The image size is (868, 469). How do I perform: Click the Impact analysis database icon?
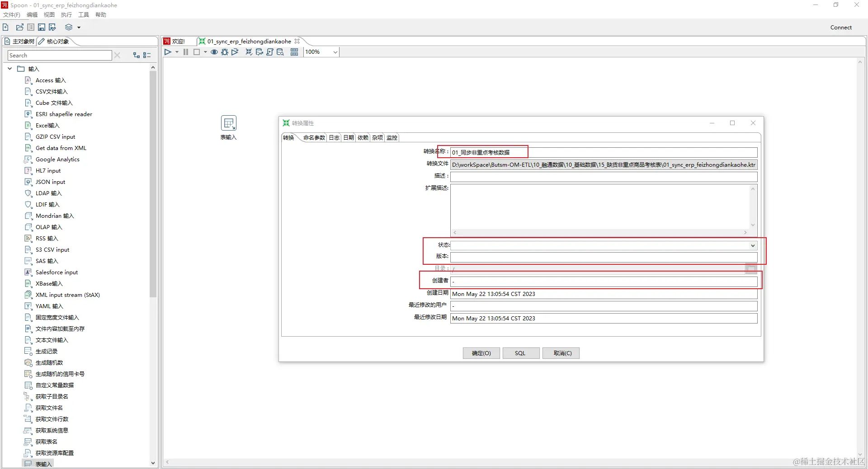[259, 52]
